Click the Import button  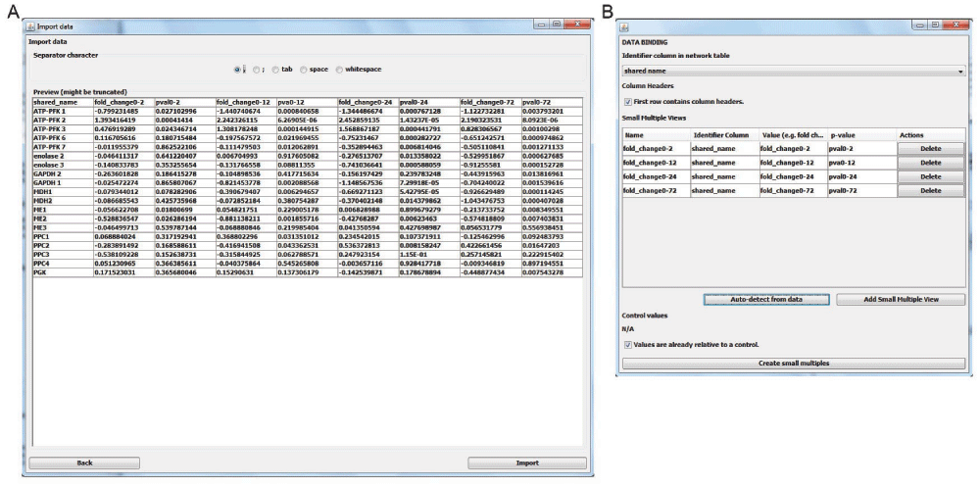coord(527,463)
